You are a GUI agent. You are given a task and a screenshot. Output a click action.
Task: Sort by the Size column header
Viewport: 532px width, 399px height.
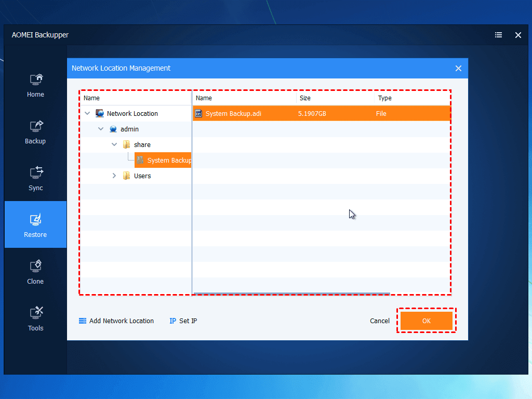coord(336,98)
